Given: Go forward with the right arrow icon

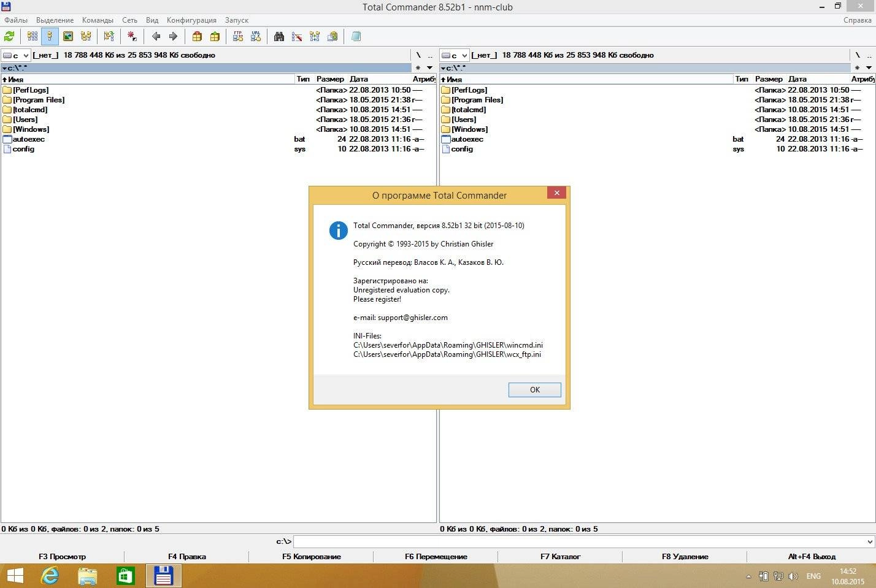Looking at the screenshot, I should 173,37.
